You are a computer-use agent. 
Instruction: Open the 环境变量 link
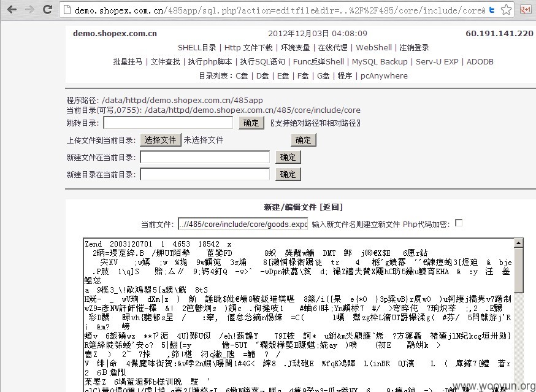pyautogui.click(x=295, y=48)
